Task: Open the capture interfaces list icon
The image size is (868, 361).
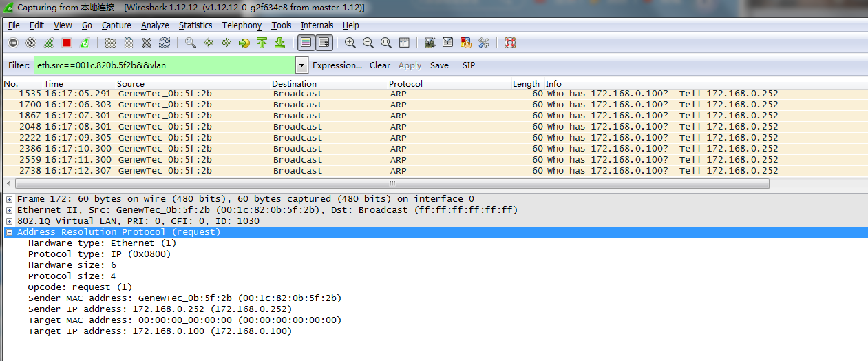Action: pos(13,43)
